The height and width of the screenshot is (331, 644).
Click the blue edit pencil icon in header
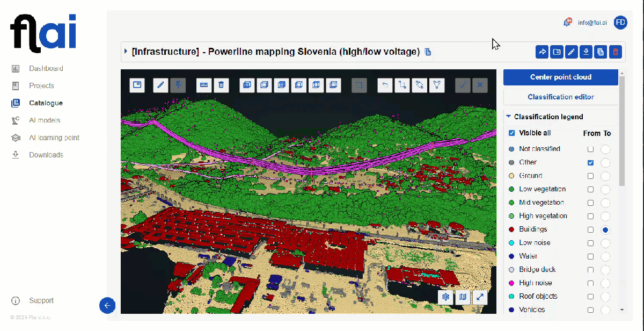[x=572, y=52]
